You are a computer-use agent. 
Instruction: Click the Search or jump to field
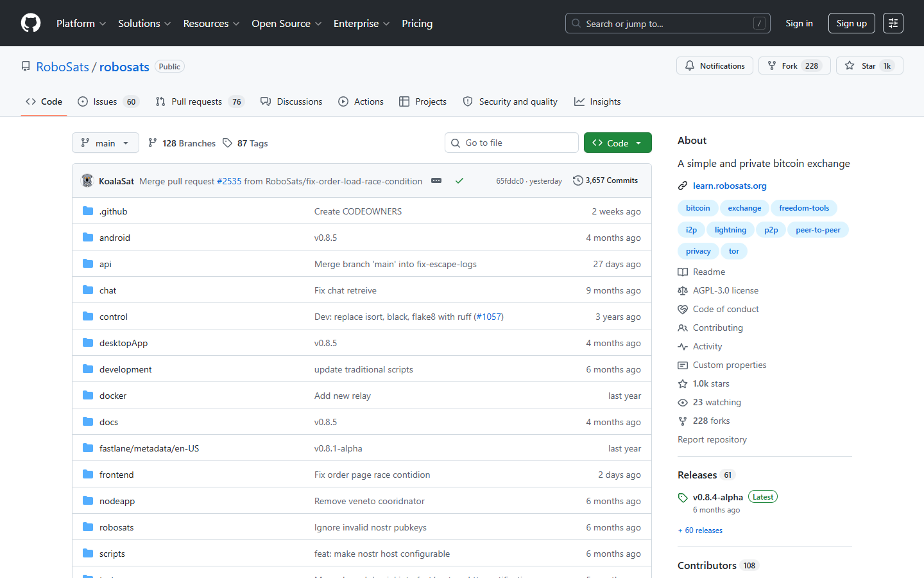pos(667,23)
